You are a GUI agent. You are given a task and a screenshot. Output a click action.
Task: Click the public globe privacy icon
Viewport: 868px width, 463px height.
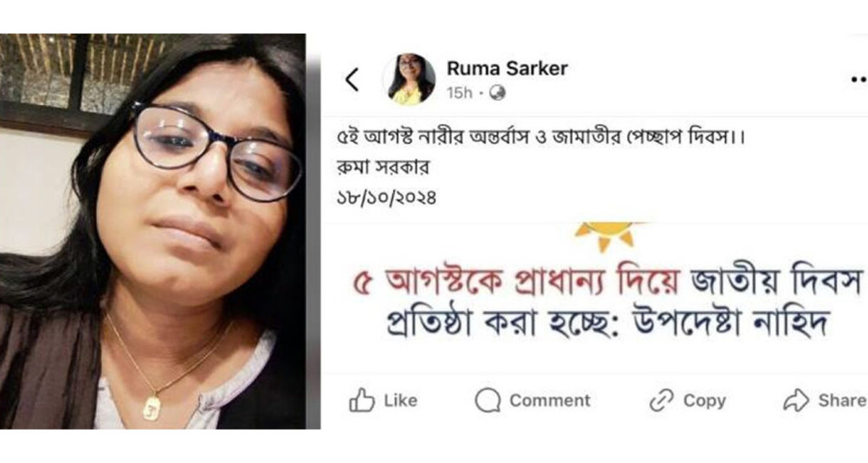pyautogui.click(x=498, y=93)
